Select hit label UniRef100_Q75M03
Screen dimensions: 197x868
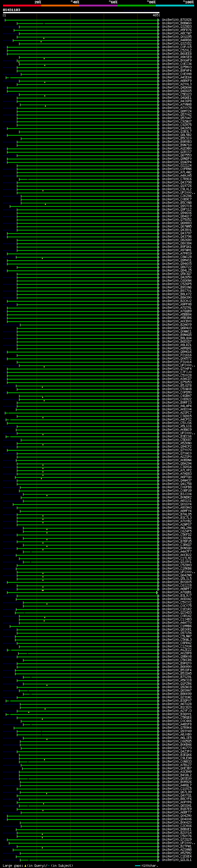pos(177,67)
